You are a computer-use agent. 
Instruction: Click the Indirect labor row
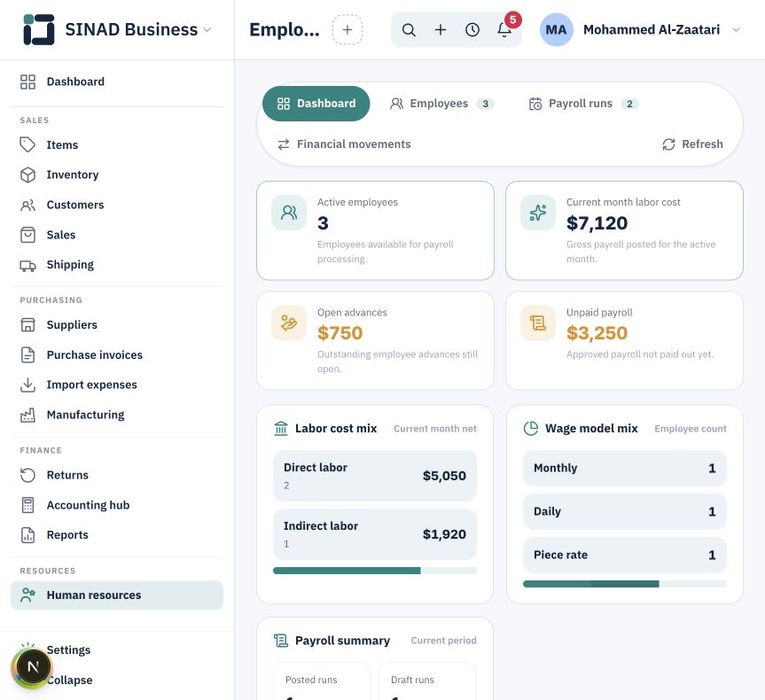pyautogui.click(x=375, y=534)
